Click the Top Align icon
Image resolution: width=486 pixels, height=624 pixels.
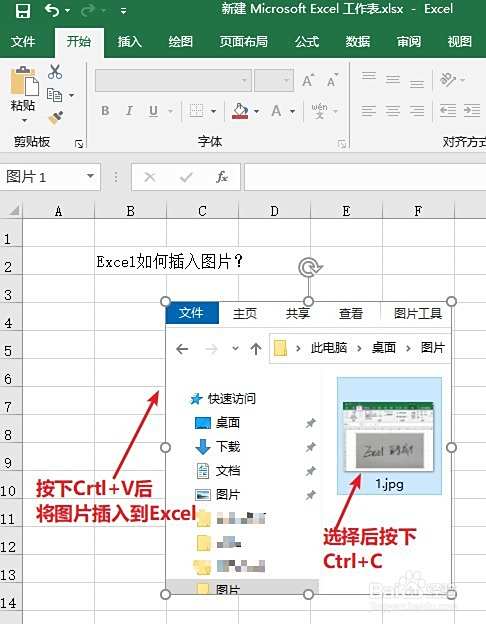tap(369, 76)
